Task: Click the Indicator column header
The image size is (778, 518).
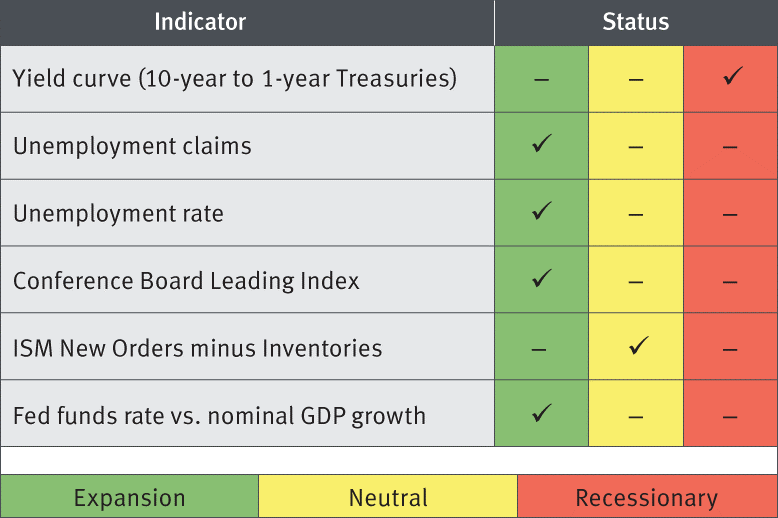Action: pyautogui.click(x=200, y=22)
